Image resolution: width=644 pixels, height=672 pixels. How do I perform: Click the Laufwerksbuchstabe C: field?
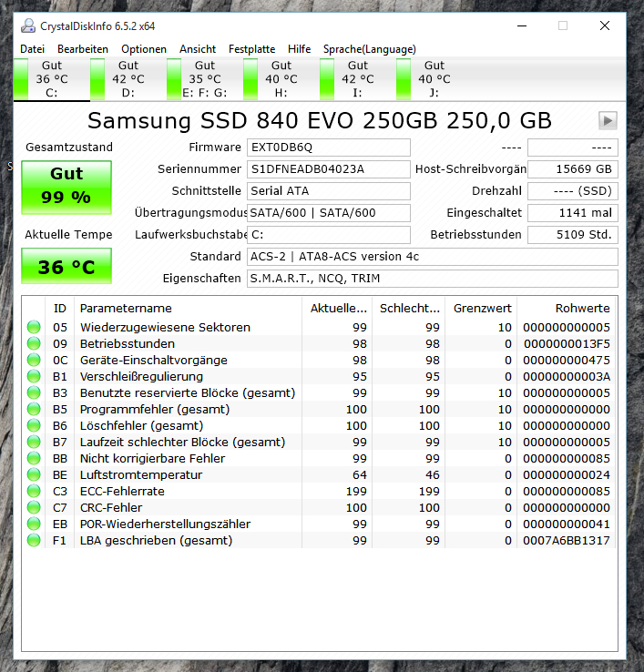coord(329,235)
